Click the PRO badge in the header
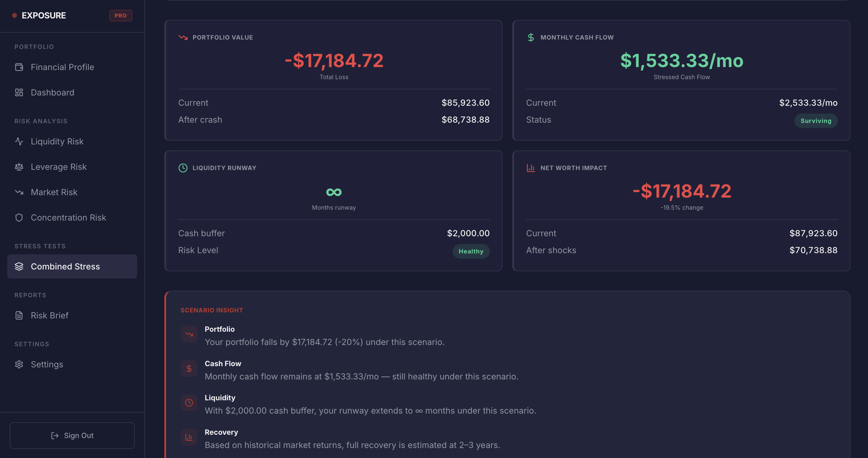 (x=120, y=15)
